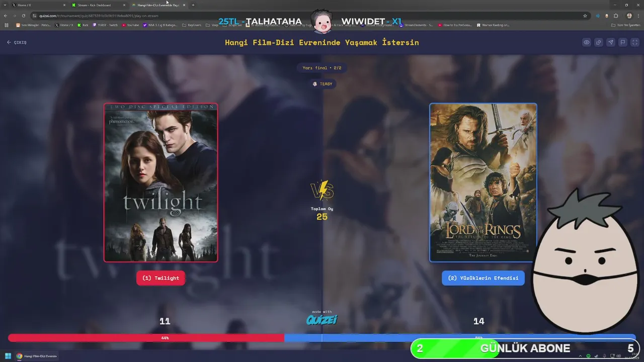Click the browser forward arrow
This screenshot has width=644, height=362.
click(15, 16)
